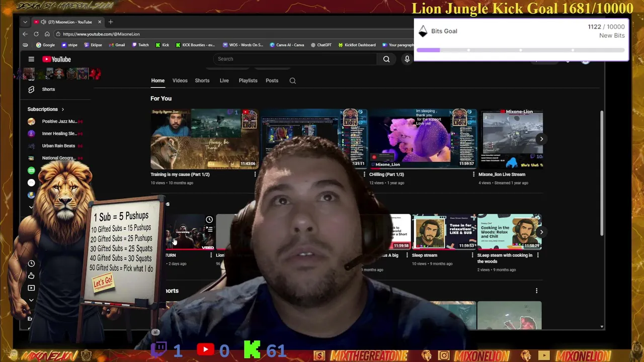Open the Posts tab
Viewport: 644px width, 362px height.
tap(272, 80)
